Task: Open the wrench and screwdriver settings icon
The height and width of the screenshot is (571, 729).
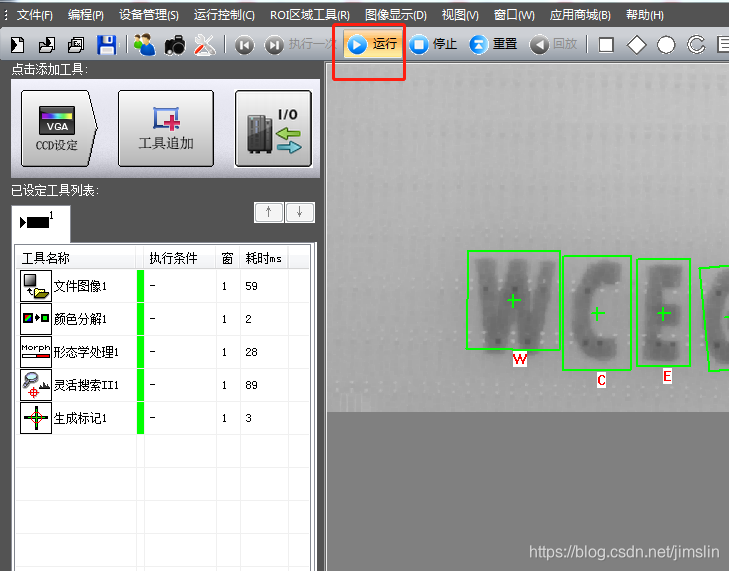Action: [x=205, y=45]
